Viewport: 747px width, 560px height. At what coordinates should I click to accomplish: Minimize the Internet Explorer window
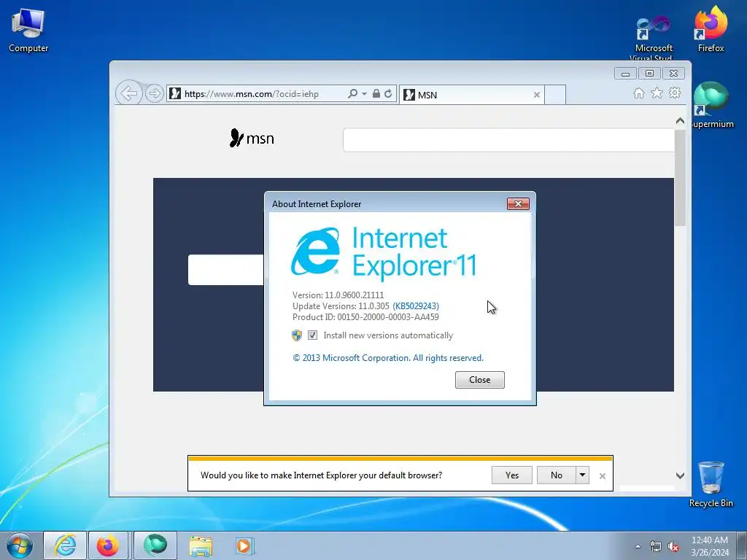point(625,74)
